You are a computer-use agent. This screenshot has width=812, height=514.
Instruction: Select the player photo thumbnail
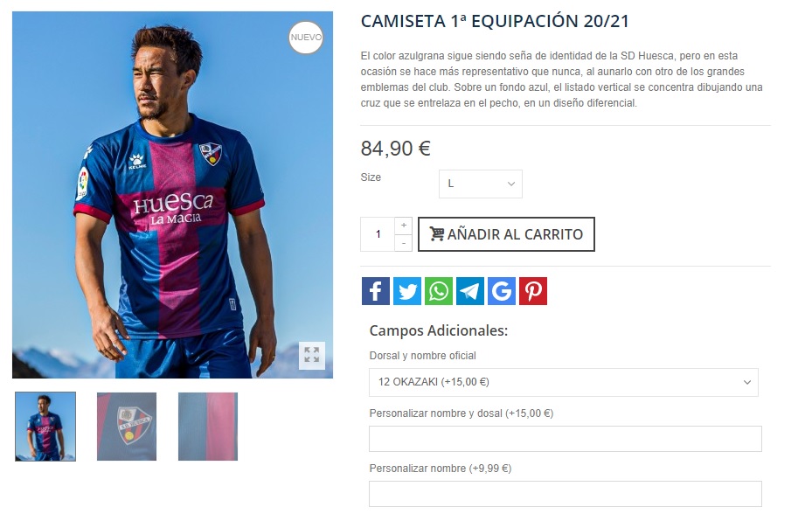tap(45, 427)
